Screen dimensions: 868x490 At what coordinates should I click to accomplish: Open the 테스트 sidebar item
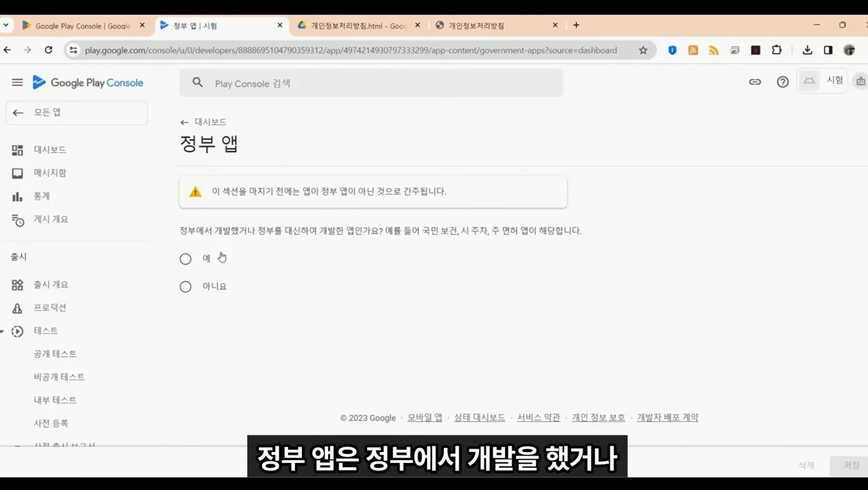46,331
